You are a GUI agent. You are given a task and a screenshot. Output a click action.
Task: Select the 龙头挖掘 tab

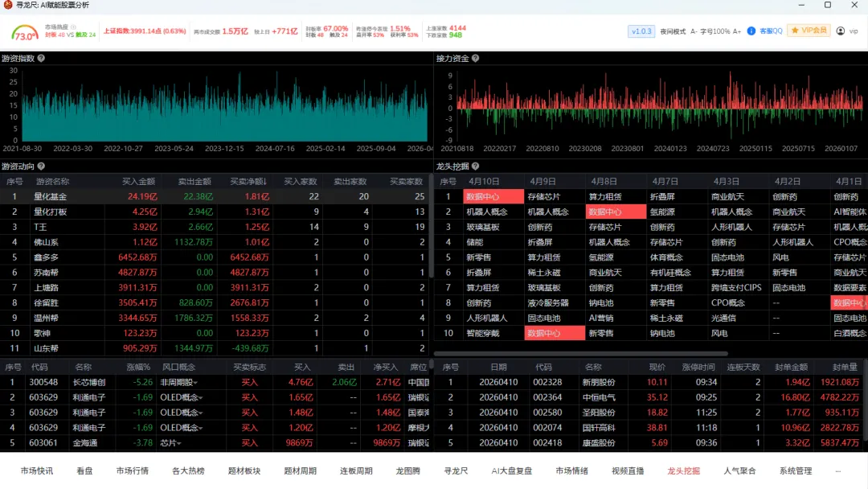pyautogui.click(x=684, y=471)
